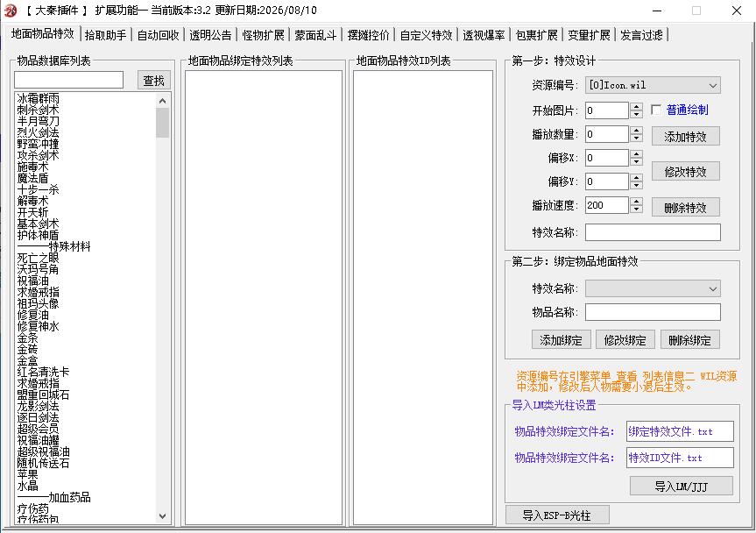Decrease 偏移Y with down arrow
This screenshot has height=533, width=756.
tap(636, 185)
